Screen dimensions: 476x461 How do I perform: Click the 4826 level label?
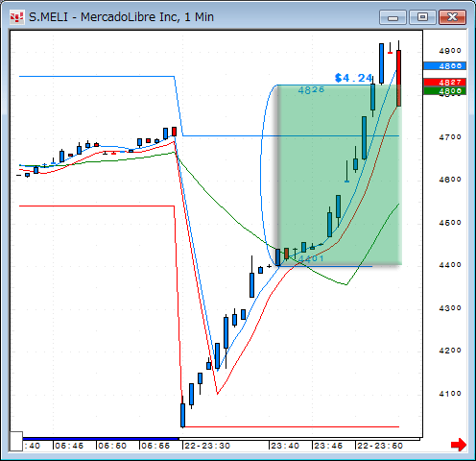[x=311, y=90]
